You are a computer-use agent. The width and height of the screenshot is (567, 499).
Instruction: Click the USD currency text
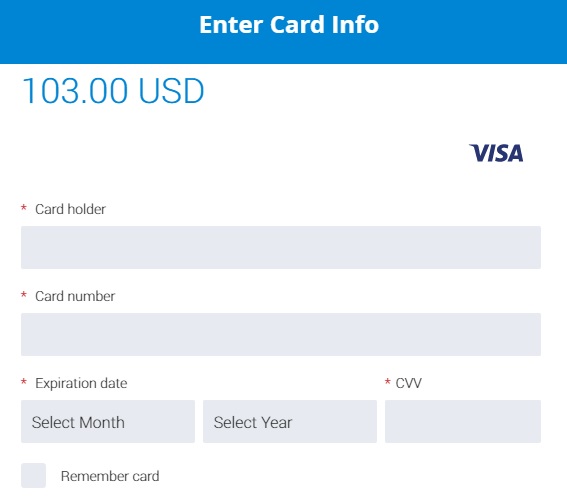pyautogui.click(x=171, y=90)
